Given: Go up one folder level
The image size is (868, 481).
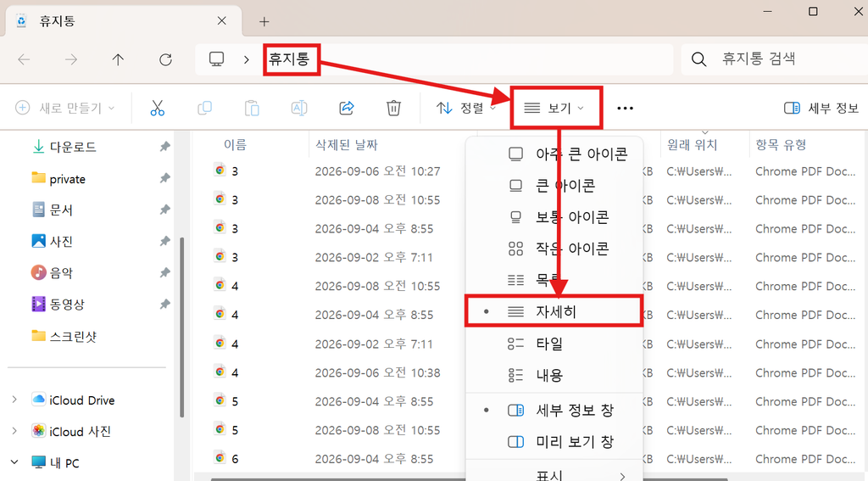Looking at the screenshot, I should pos(118,59).
